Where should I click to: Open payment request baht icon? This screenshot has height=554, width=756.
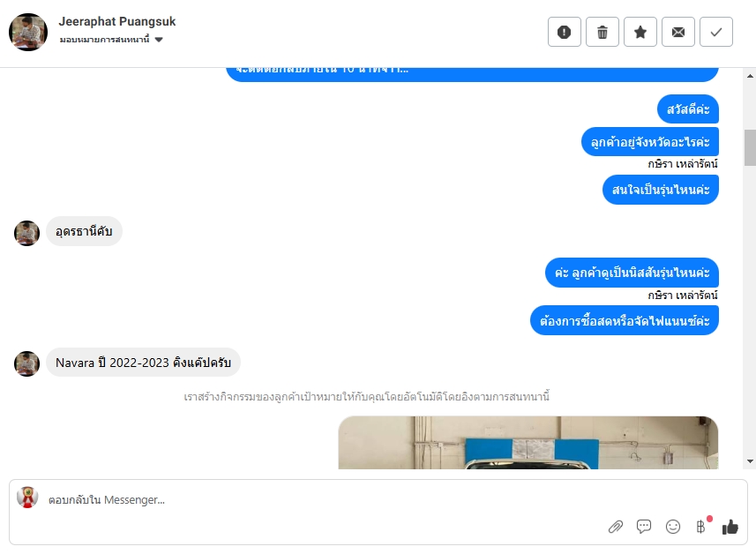click(701, 527)
